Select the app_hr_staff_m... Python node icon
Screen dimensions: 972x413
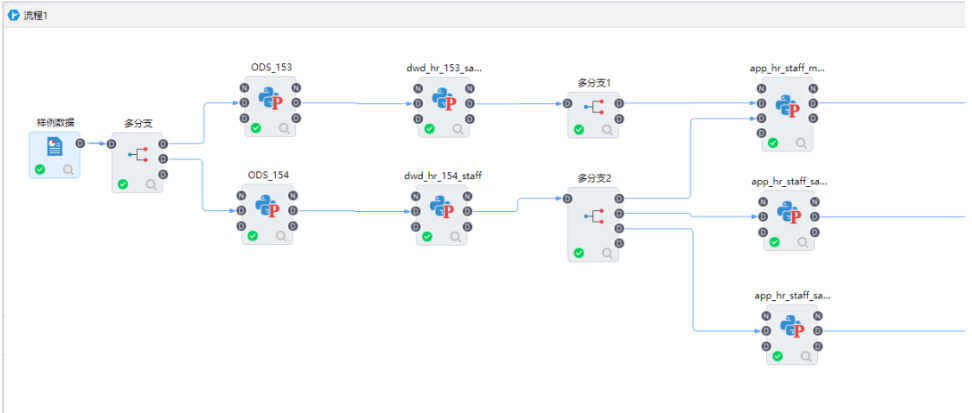790,103
